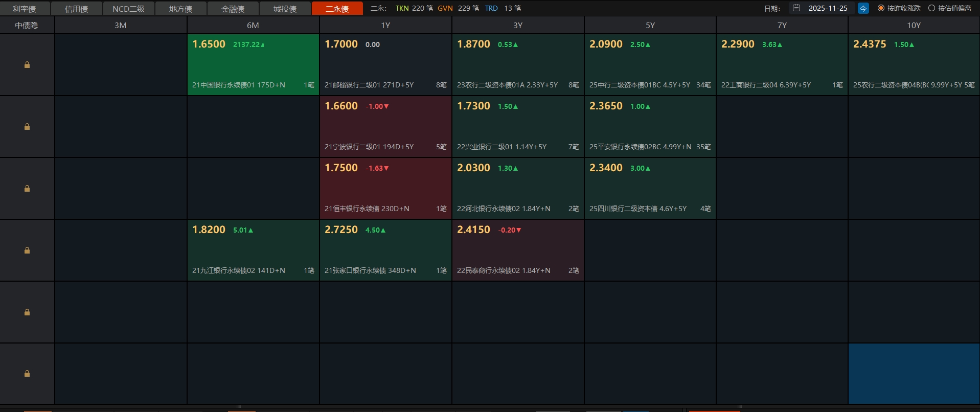
Task: Switch to the 信用债 tab
Action: pos(77,9)
